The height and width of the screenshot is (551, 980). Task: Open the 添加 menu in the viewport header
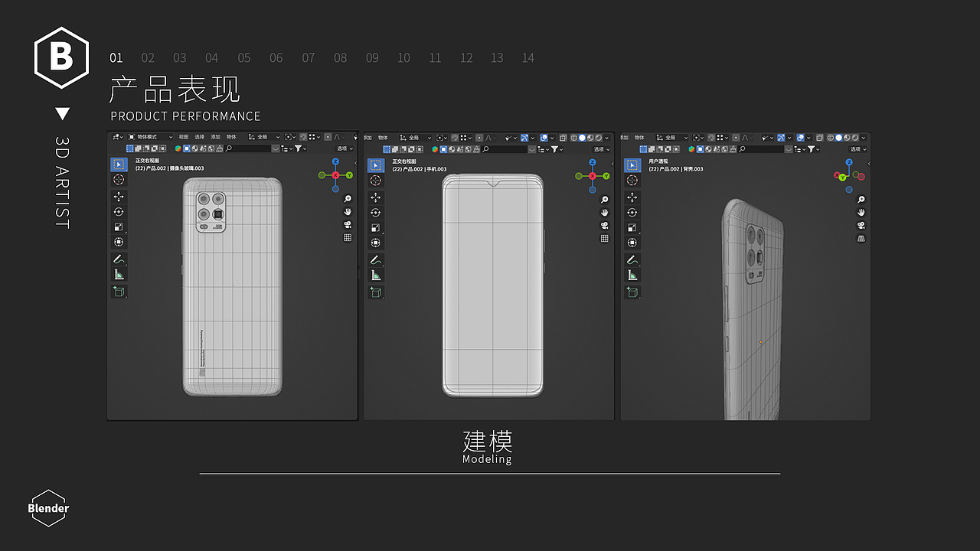coord(215,137)
